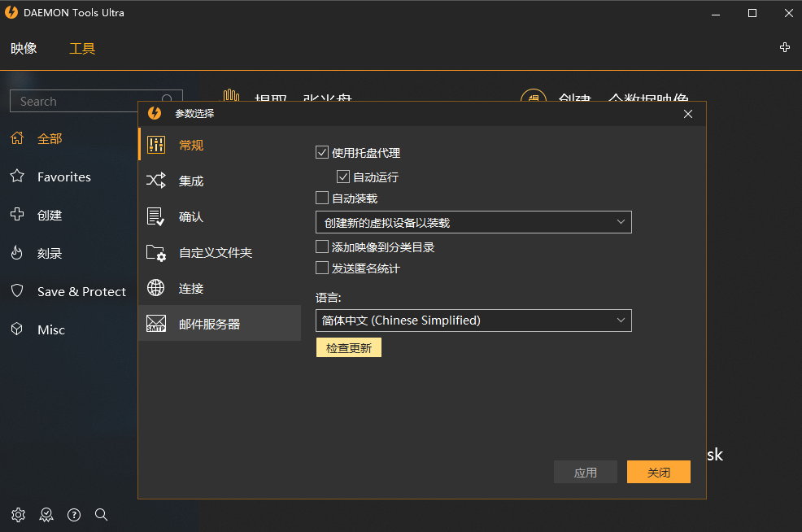Click the Favorites star icon
This screenshot has width=802, height=532.
click(x=17, y=176)
